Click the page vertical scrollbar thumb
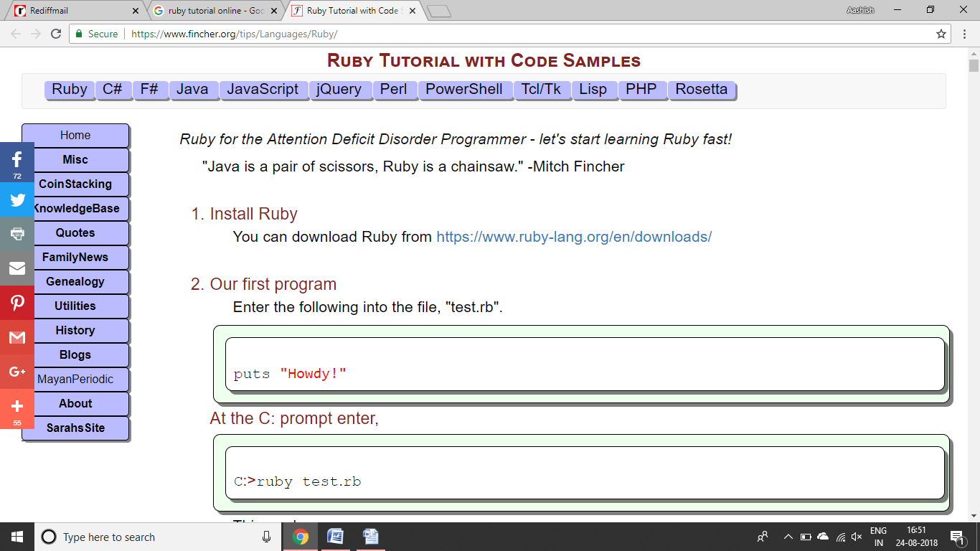The image size is (980, 551). tap(974, 66)
